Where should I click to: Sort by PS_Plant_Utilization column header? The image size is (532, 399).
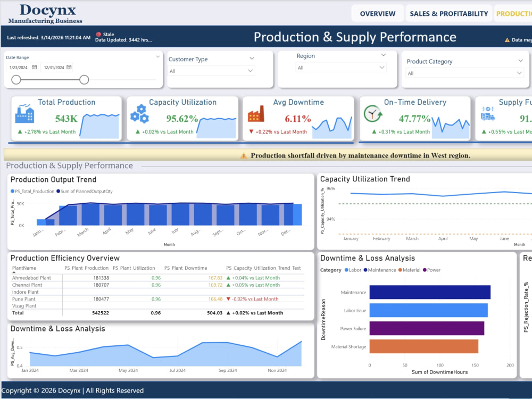click(x=134, y=268)
